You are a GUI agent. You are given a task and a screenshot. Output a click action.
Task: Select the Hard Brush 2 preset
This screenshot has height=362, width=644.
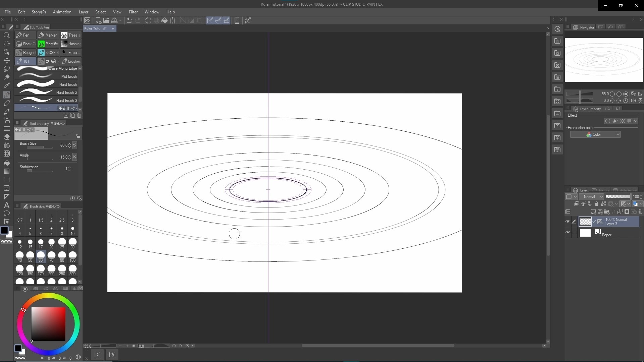pos(47,92)
